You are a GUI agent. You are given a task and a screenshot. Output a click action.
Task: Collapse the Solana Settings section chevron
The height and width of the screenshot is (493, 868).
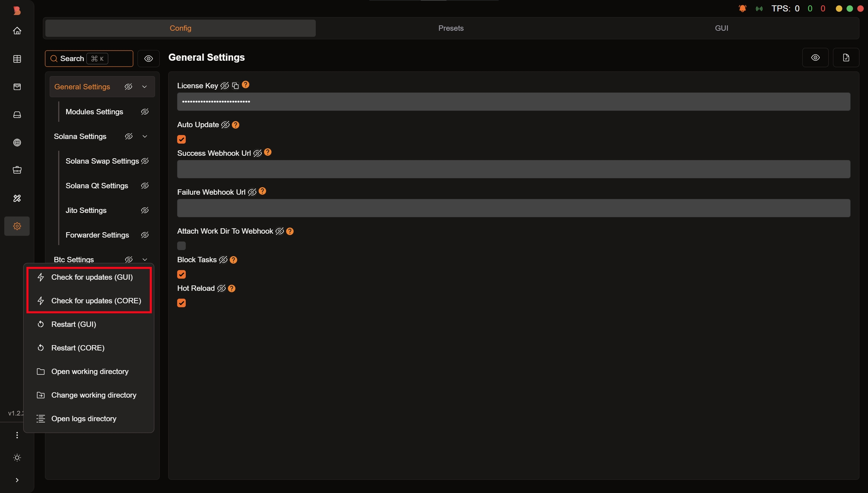[145, 136]
